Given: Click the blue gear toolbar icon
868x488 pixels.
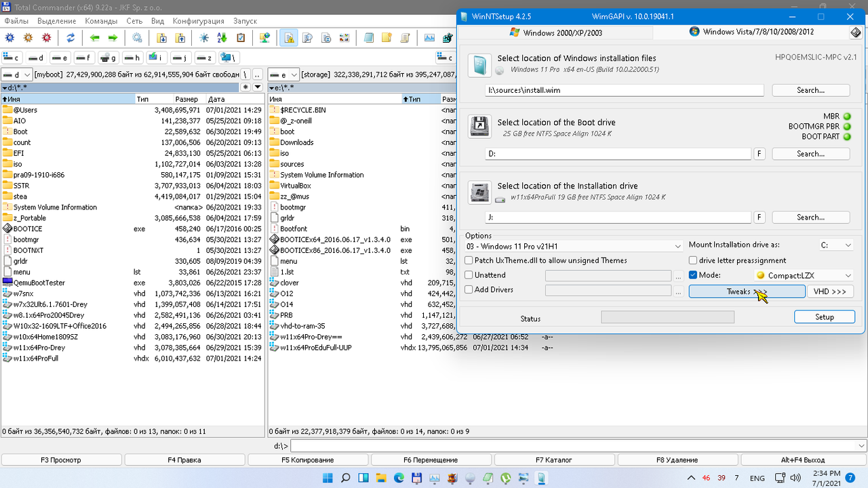Looking at the screenshot, I should [10, 38].
